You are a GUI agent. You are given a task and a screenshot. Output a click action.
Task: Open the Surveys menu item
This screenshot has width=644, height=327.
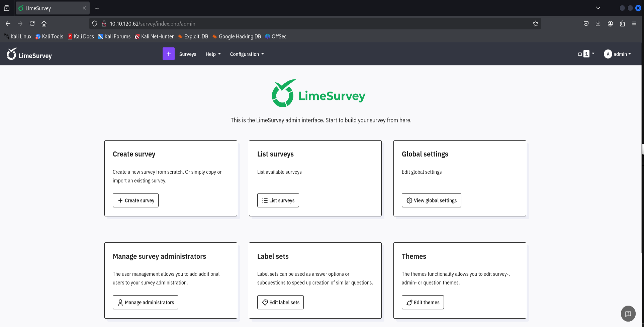coord(188,54)
